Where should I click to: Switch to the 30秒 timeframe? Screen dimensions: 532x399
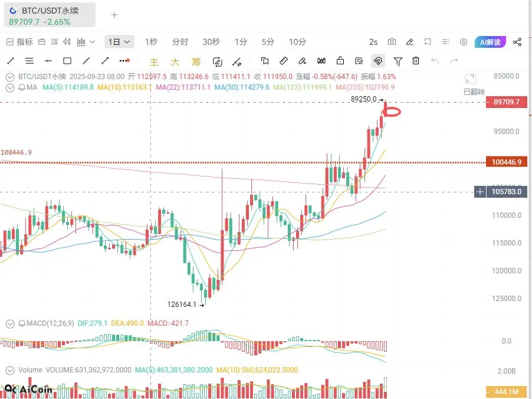tap(211, 42)
